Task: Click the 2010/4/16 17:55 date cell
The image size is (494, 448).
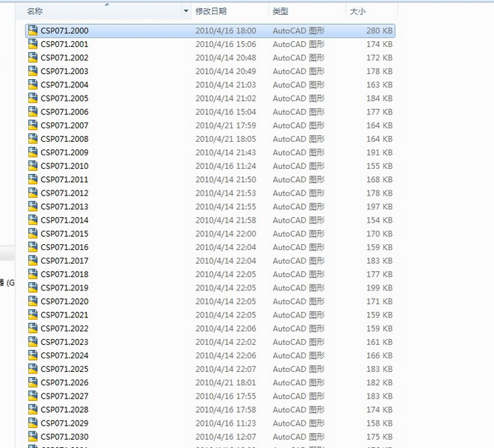Action: (226, 396)
